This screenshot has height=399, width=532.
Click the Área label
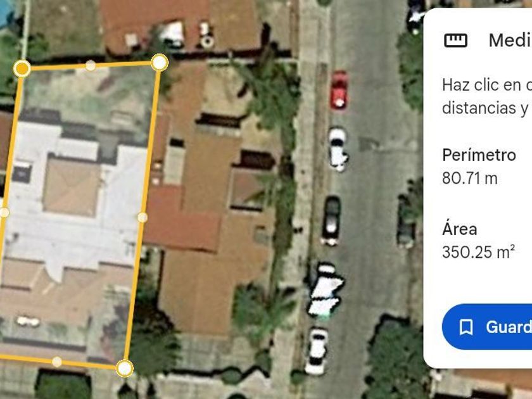[460, 228]
